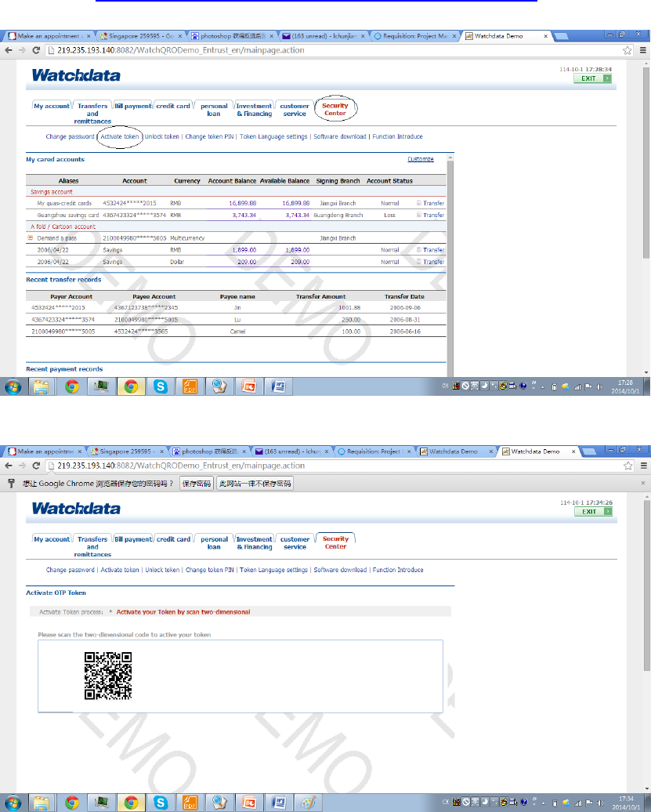Click the QR code image for token activation

point(108,676)
